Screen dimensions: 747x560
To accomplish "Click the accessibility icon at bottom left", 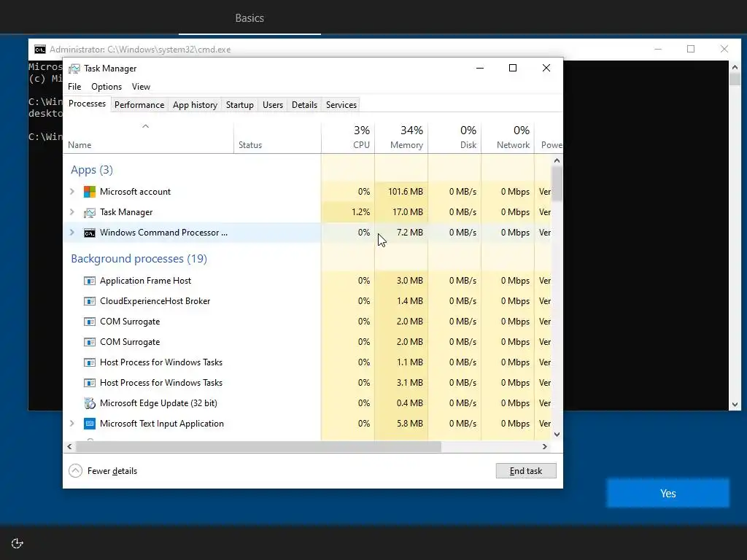I will pos(18,543).
